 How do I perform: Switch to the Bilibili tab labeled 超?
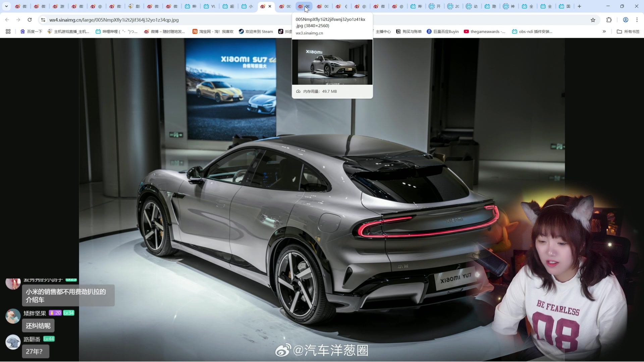(x=228, y=6)
